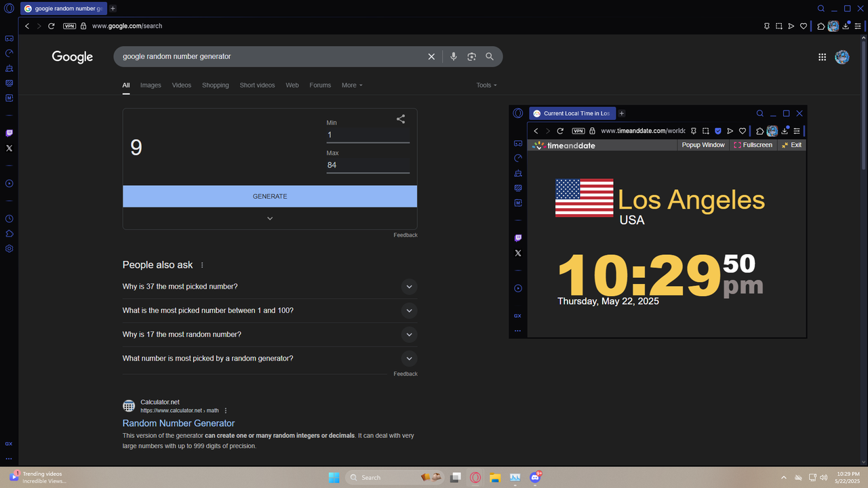868x488 pixels.
Task: Open Player icon in main window sidebar
Action: 9,184
